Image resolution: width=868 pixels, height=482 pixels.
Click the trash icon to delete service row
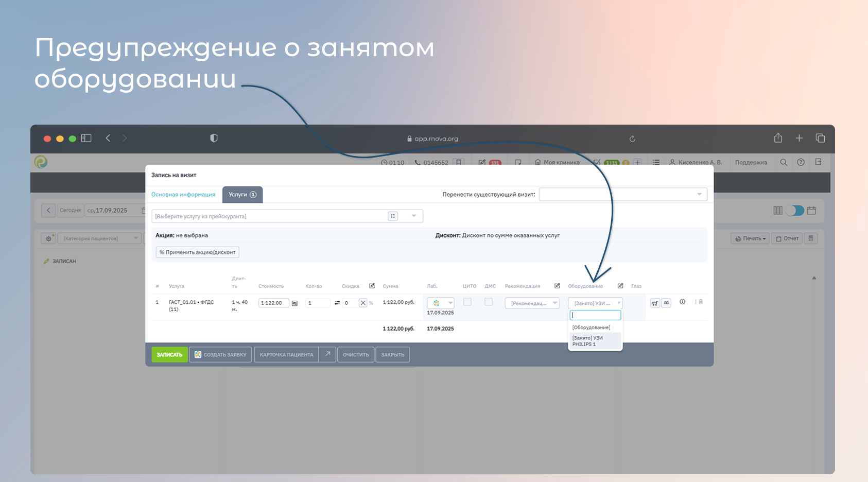tap(700, 302)
